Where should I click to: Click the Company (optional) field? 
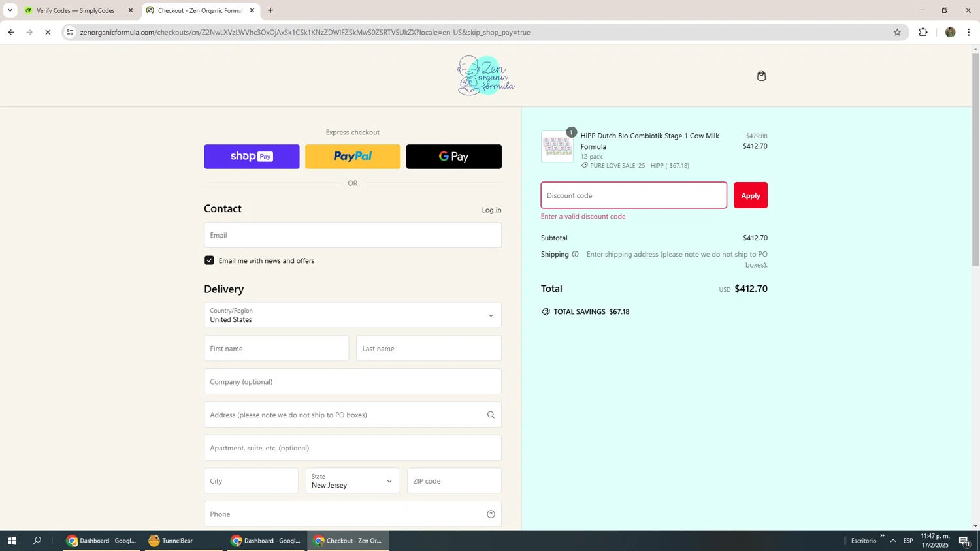click(353, 382)
